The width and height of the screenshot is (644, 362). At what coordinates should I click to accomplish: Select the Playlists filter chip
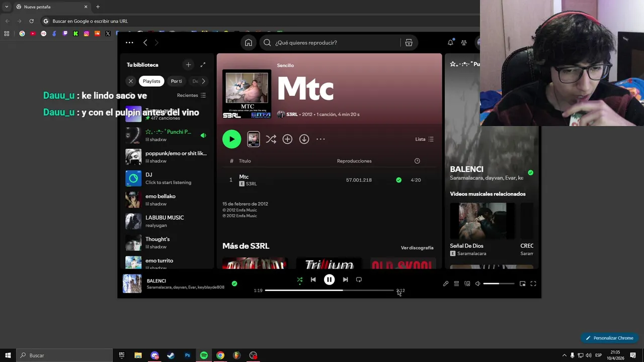pyautogui.click(x=151, y=81)
